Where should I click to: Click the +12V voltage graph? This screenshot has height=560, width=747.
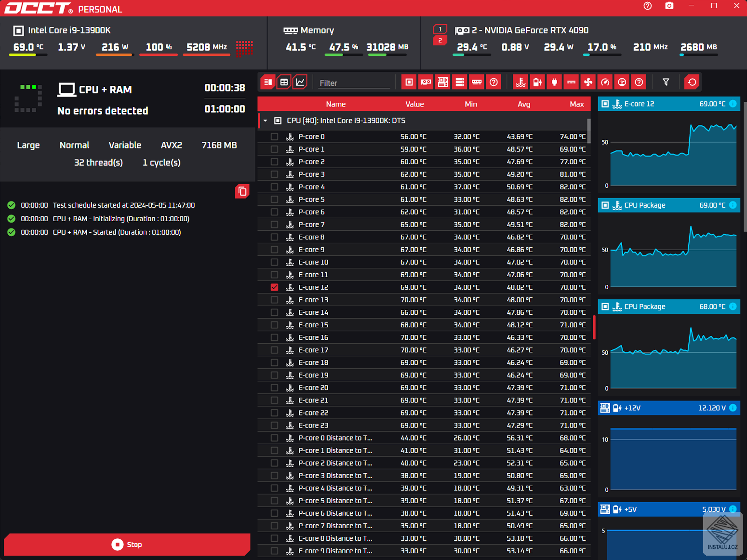coord(673,458)
